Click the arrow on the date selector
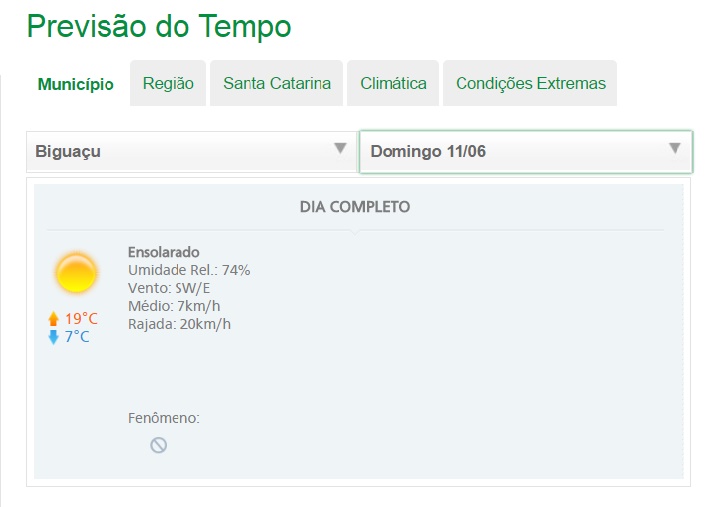The width and height of the screenshot is (713, 507). click(x=675, y=148)
